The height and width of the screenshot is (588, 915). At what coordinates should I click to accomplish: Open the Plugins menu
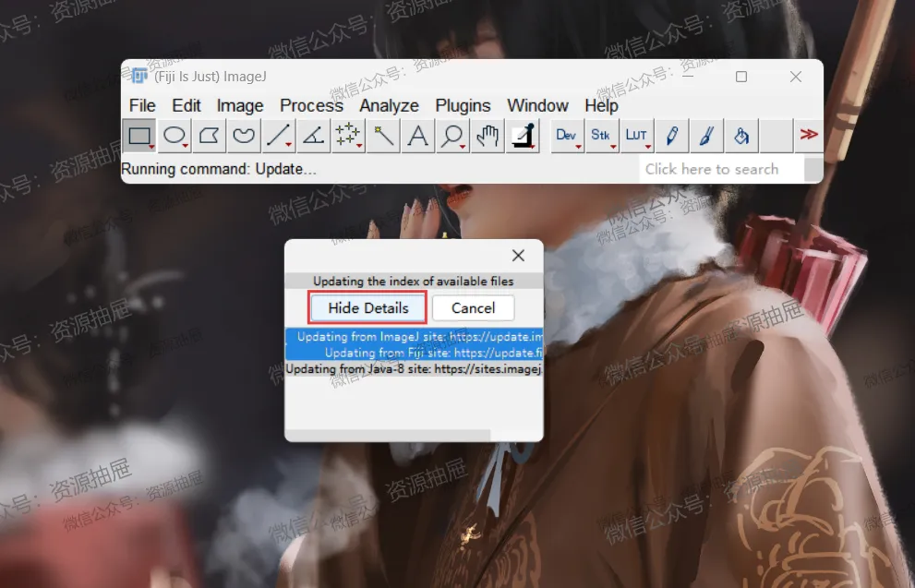(463, 105)
